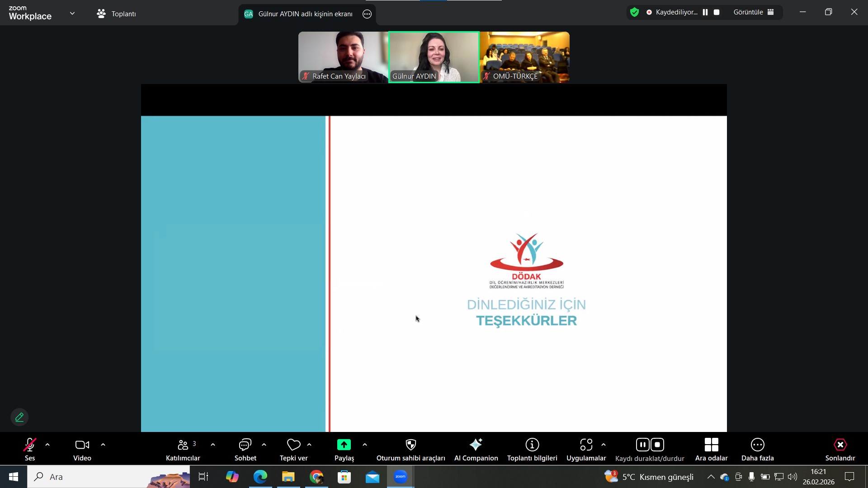The width and height of the screenshot is (868, 488).
Task: Open Ara odalar breakout rooms
Action: pyautogui.click(x=711, y=445)
